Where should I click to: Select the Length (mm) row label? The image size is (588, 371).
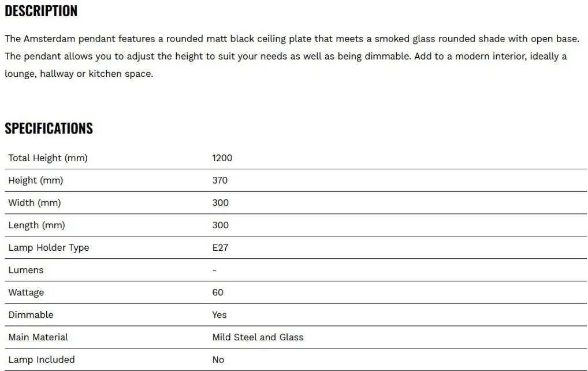coord(37,225)
